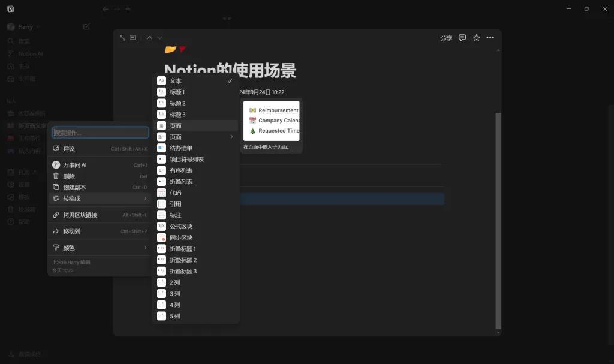The image size is (614, 364).
Task: Choose 折叠标题 1 from the list
Action: 195,249
